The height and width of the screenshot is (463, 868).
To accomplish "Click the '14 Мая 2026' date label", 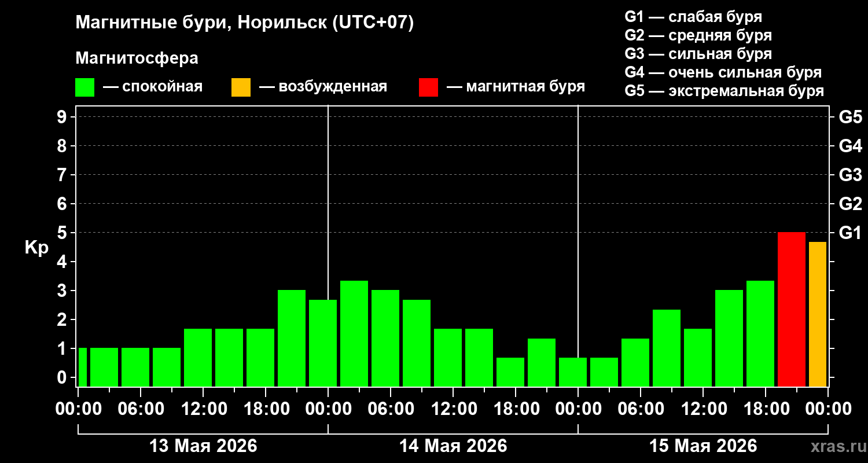I will pos(453,446).
